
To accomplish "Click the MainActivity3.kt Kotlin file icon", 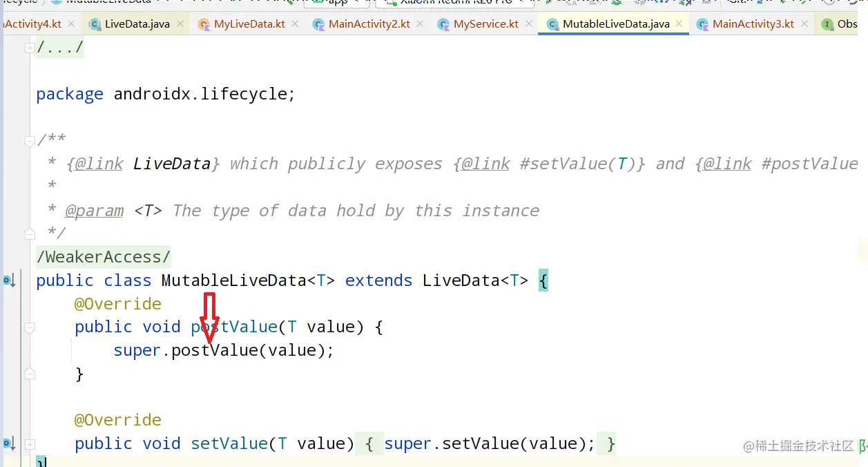I will 702,24.
